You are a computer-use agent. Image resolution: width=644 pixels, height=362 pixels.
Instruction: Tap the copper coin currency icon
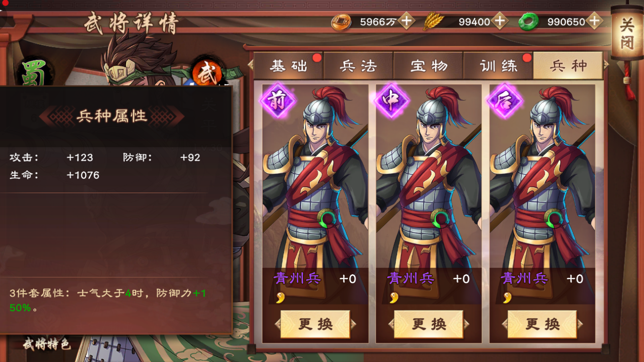(341, 21)
